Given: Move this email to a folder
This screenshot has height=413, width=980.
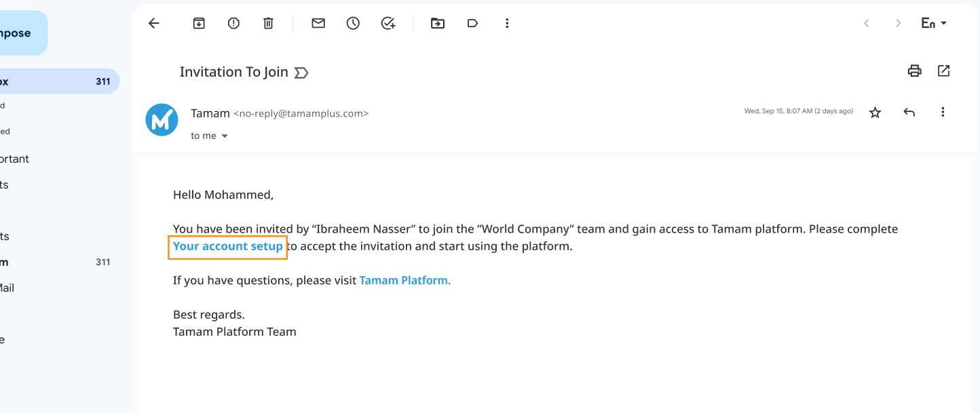Looking at the screenshot, I should click(438, 23).
